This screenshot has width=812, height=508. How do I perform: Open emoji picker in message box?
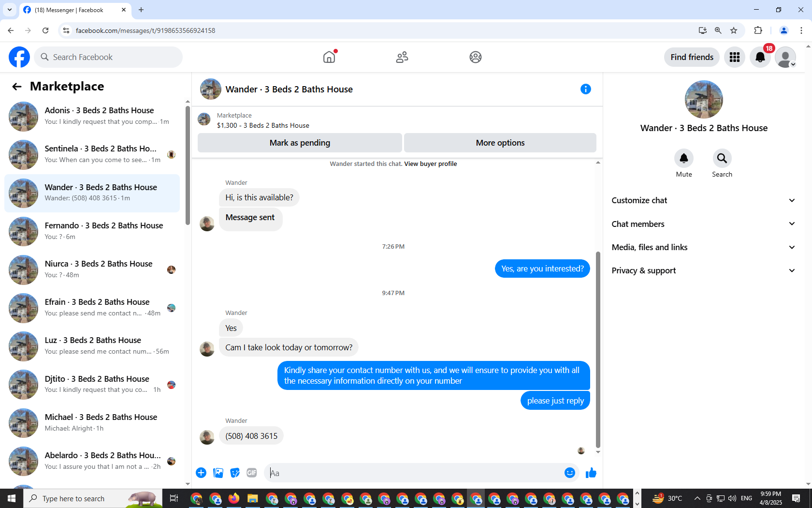pos(570,473)
